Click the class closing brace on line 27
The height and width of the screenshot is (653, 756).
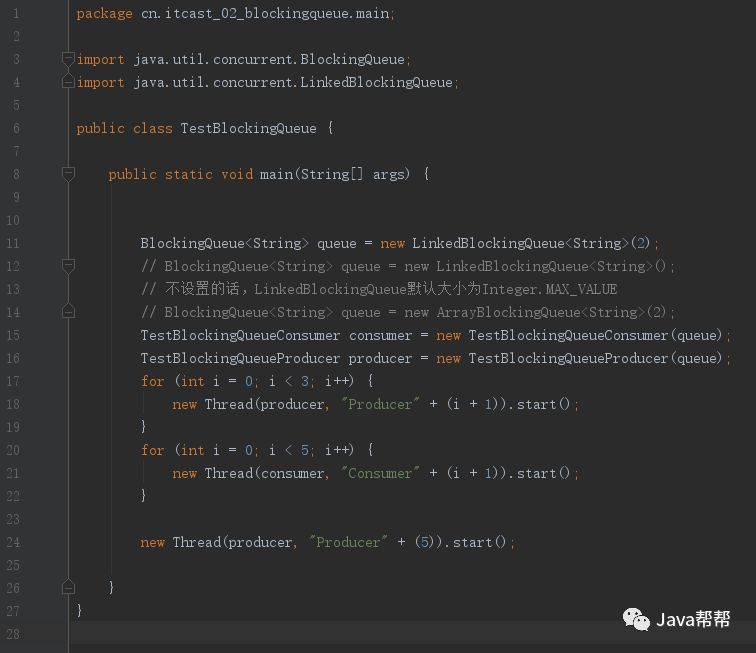pos(80,611)
